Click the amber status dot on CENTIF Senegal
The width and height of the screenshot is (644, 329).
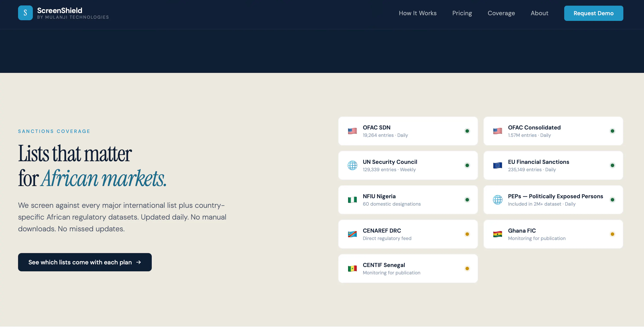[467, 269]
